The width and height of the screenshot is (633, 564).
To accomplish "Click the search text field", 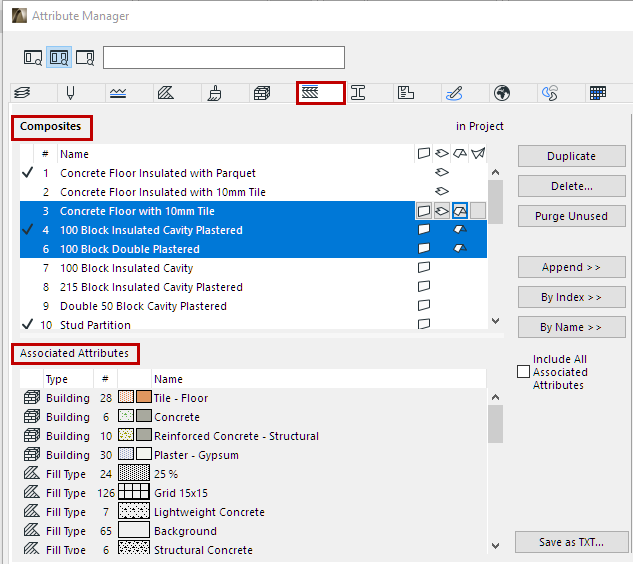I will point(224,57).
